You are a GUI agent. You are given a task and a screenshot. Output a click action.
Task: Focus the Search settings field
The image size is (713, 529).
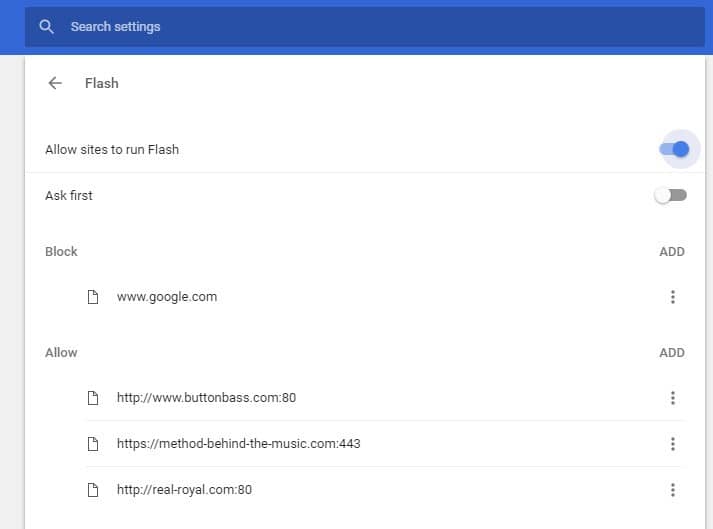click(365, 26)
